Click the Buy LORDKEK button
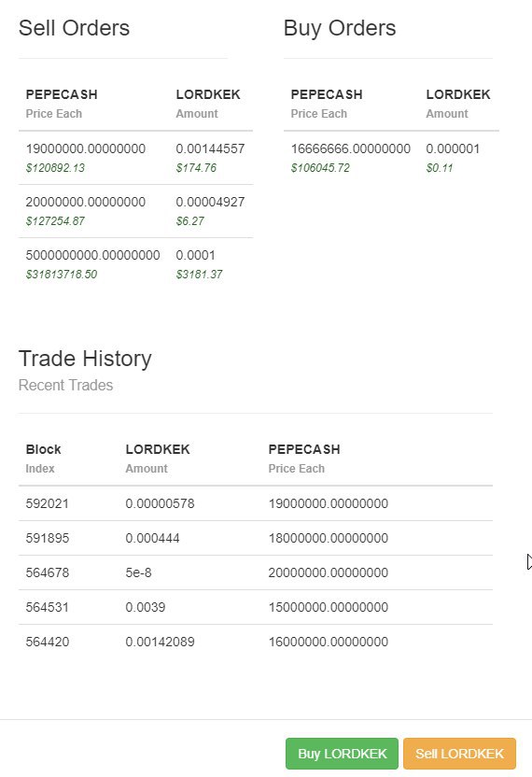 342,754
